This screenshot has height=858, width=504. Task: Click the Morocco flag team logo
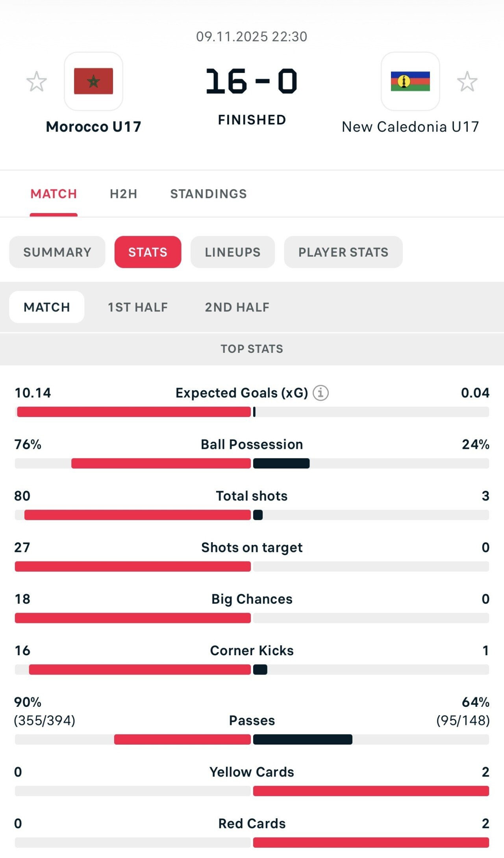pyautogui.click(x=93, y=81)
